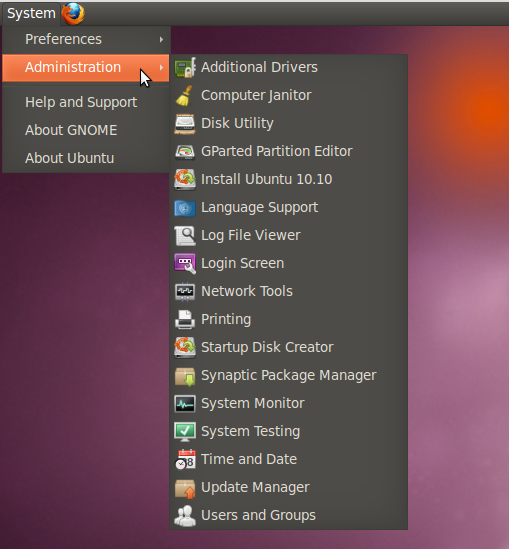The image size is (509, 549).
Task: Click the Printing printer icon
Action: pyautogui.click(x=185, y=319)
